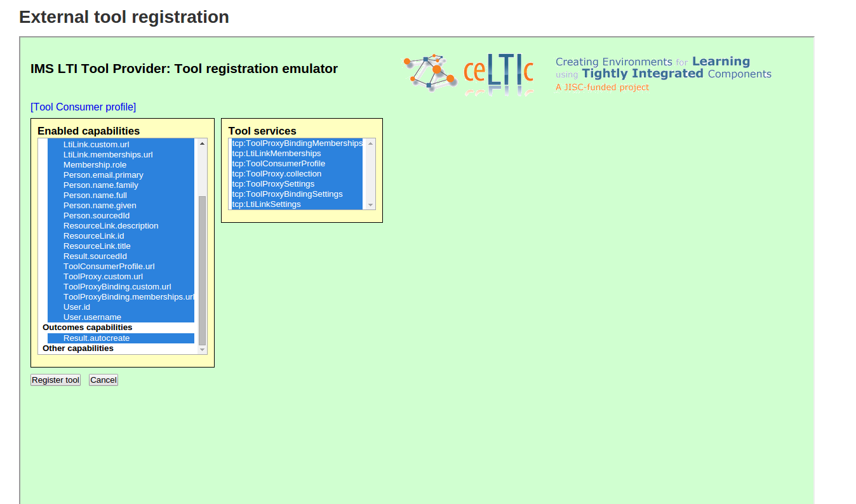The height and width of the screenshot is (504, 856).
Task: Select Membership.role in capabilities list
Action: click(x=121, y=164)
